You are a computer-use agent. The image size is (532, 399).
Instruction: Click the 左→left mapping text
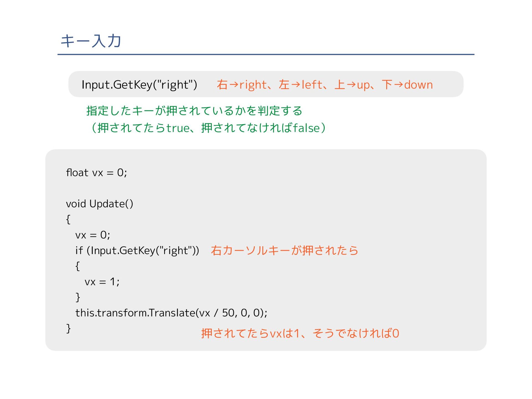(x=301, y=85)
